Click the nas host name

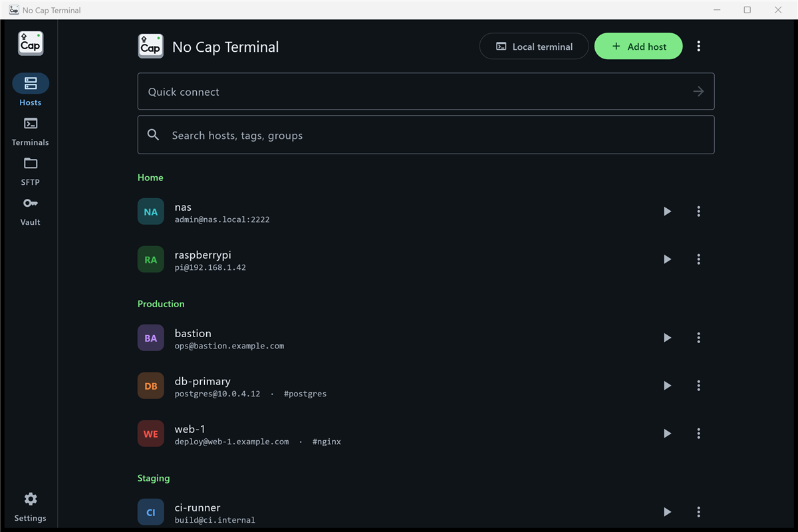pyautogui.click(x=183, y=207)
